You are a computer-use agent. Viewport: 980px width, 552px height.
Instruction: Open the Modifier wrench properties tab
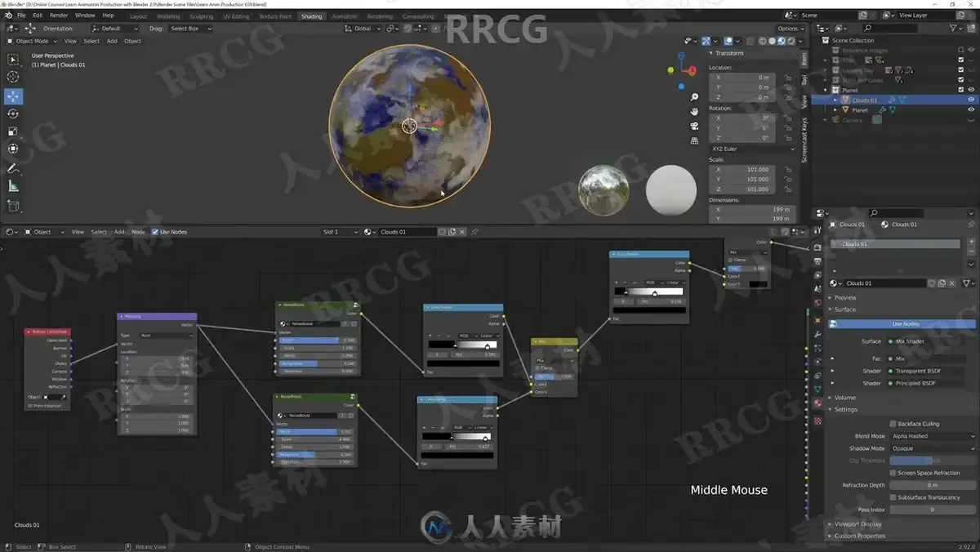click(x=817, y=334)
